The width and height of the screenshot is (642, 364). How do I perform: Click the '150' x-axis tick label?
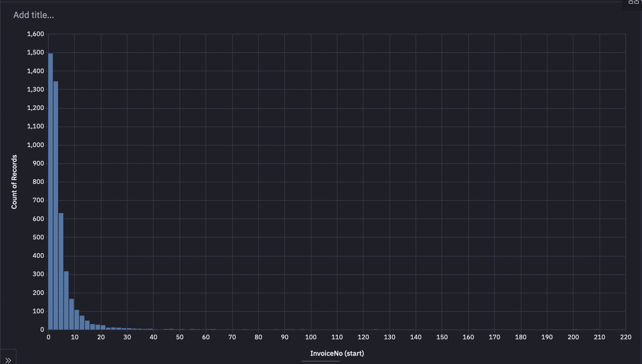[442, 337]
